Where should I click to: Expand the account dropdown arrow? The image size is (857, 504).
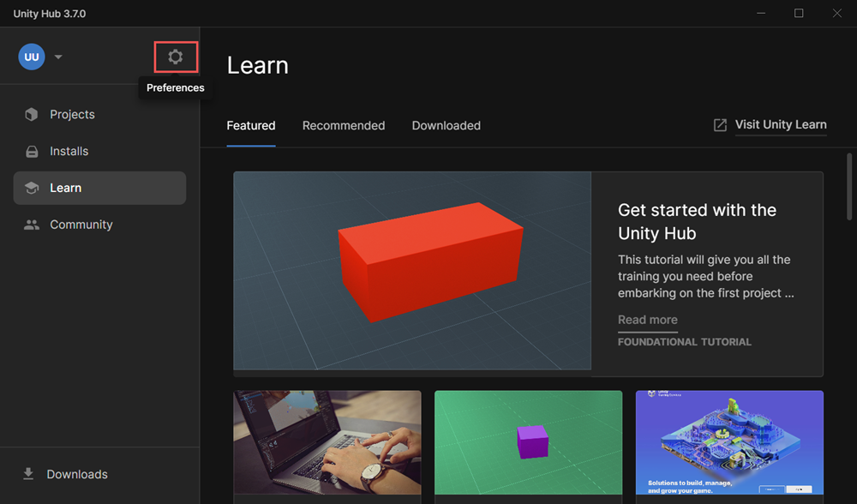[58, 57]
